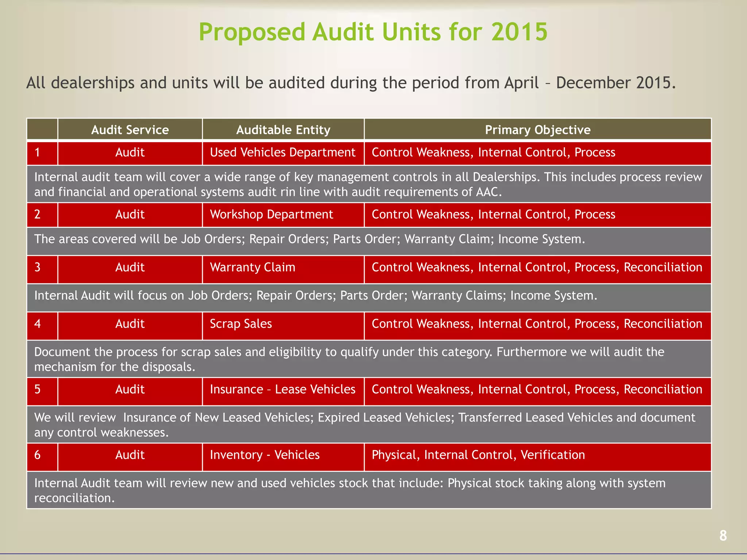747x560 pixels.
Task: Click description about physical stock taking reconciliation
Action: pyautogui.click(x=369, y=490)
